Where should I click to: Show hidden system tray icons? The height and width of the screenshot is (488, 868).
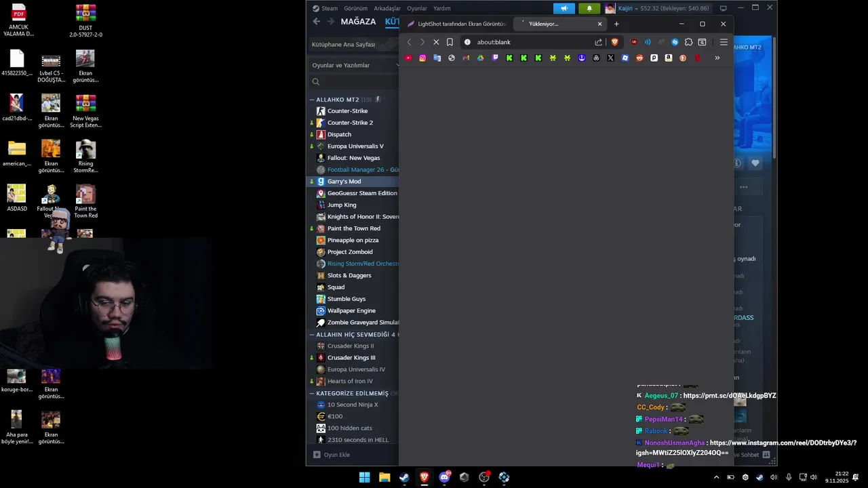coord(716,477)
